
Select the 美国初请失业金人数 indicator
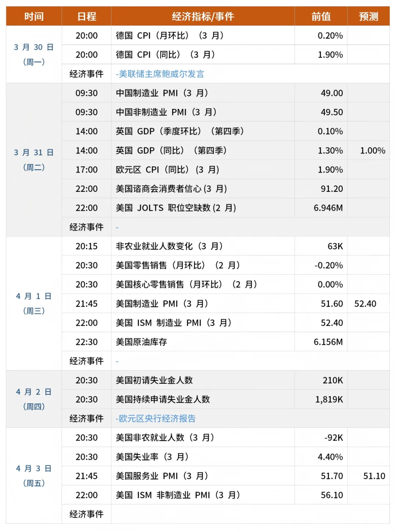pos(154,380)
